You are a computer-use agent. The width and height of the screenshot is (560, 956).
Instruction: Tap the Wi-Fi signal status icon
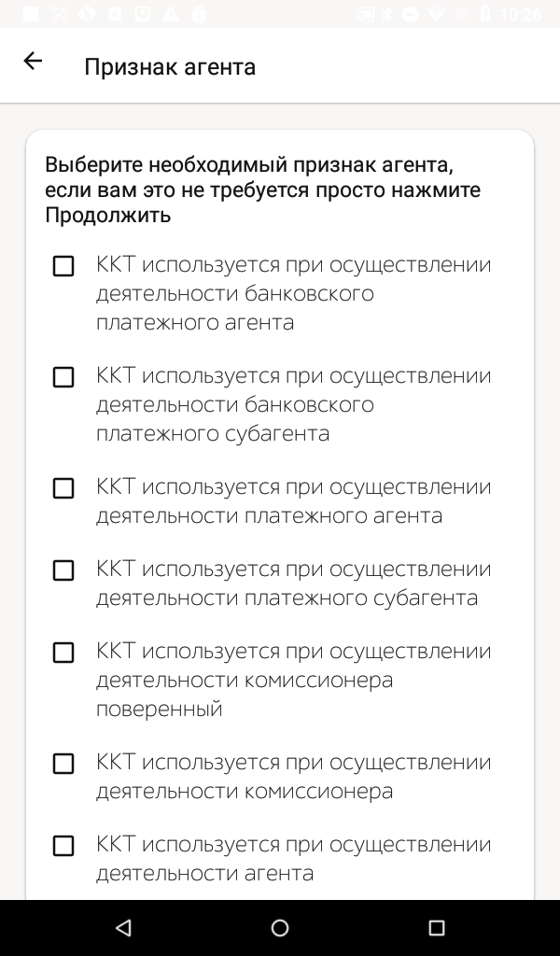[435, 14]
